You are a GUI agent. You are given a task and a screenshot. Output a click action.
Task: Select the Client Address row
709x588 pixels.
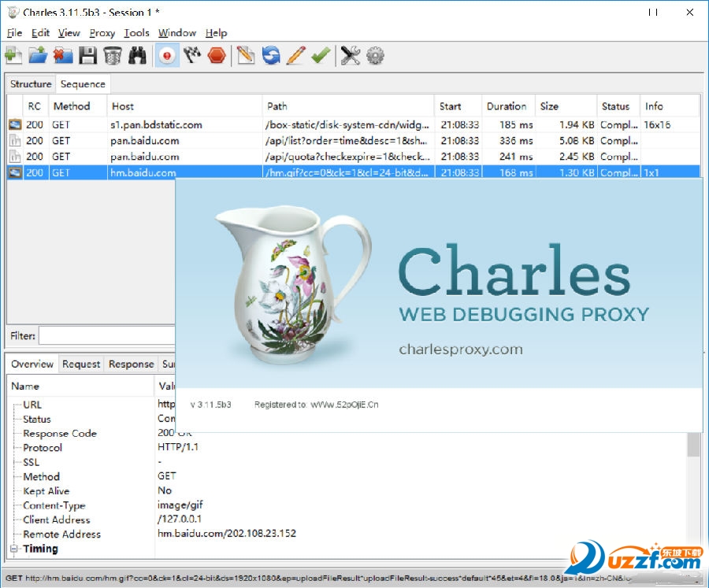pyautogui.click(x=57, y=520)
